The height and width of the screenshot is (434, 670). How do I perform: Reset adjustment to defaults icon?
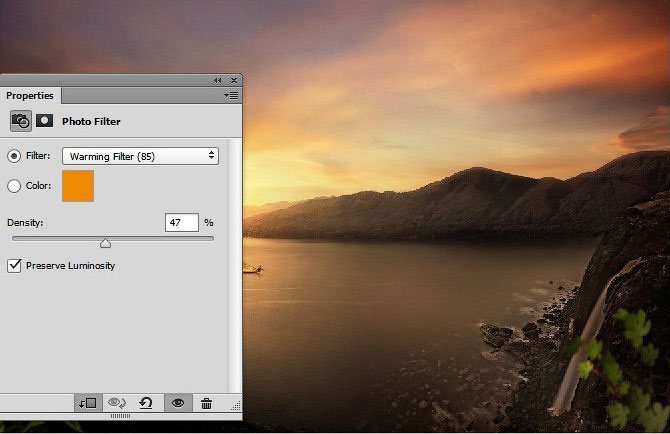tap(146, 403)
